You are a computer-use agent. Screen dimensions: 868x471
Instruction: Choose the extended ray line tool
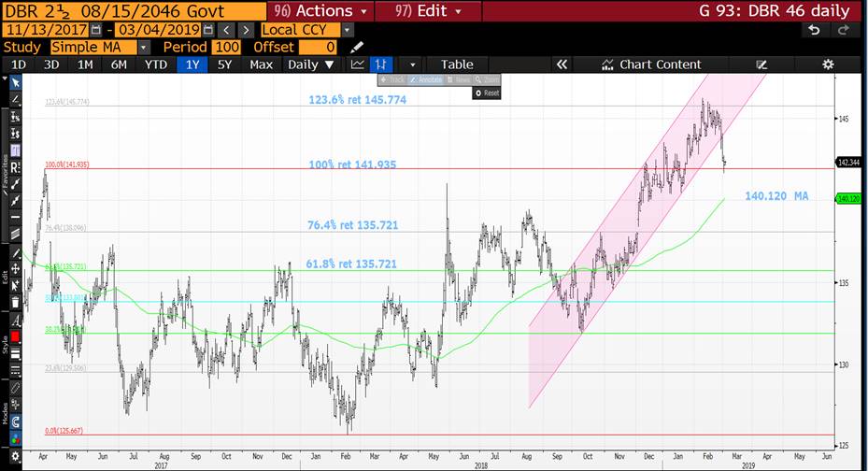(x=16, y=200)
